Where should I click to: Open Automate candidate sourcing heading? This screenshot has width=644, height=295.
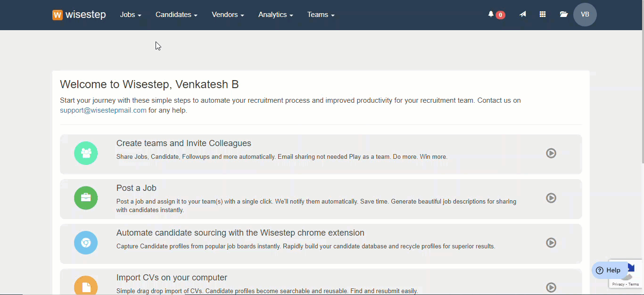(x=240, y=233)
